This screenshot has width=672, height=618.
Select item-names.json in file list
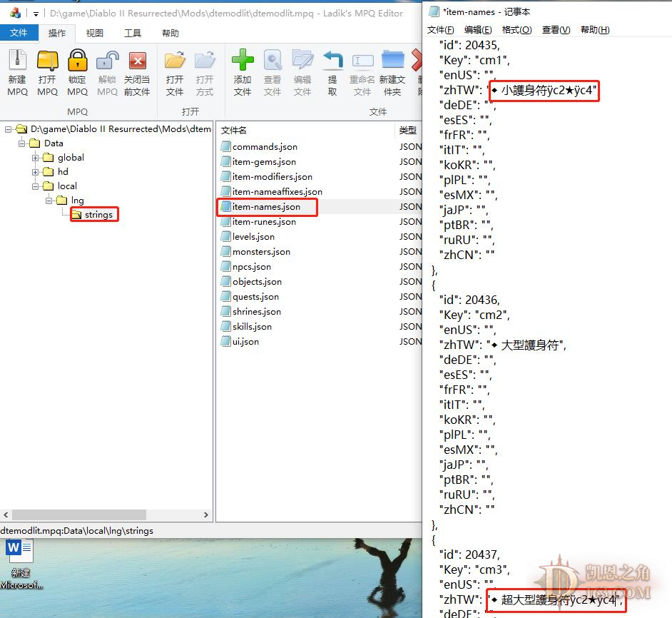[x=266, y=207]
